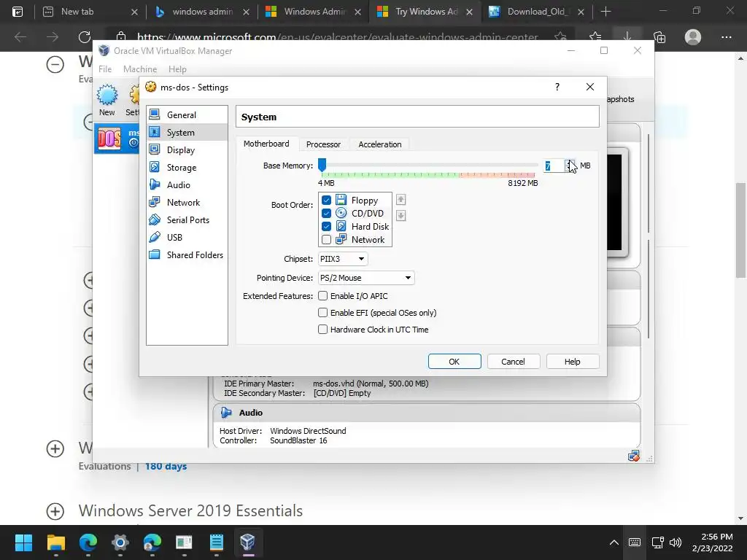Open Windows Start menu
The height and width of the screenshot is (560, 747).
pyautogui.click(x=23, y=542)
